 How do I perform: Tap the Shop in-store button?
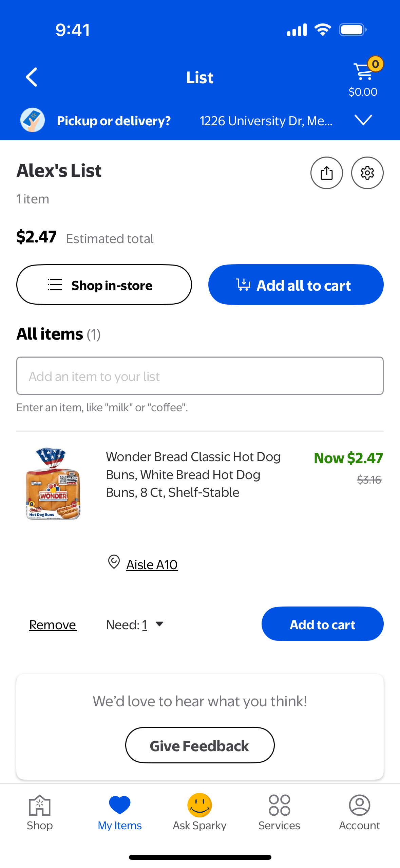tap(104, 285)
